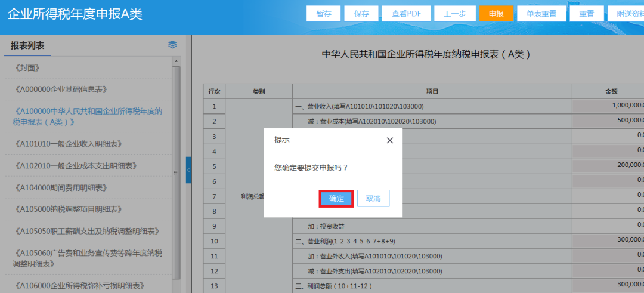Screen dimensions: 644x293
Task: Click the 营业外支出 amount field in row 12
Action: (x=609, y=271)
